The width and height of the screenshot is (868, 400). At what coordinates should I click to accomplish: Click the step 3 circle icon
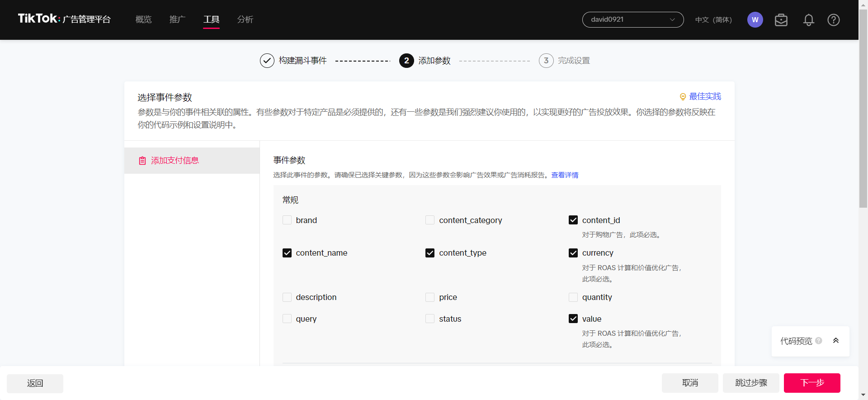[546, 61]
